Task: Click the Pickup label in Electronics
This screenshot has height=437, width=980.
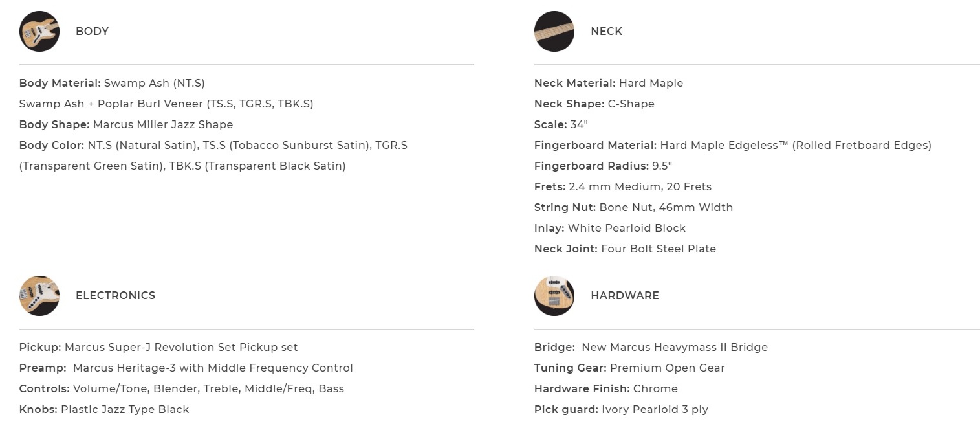Action: [x=40, y=347]
